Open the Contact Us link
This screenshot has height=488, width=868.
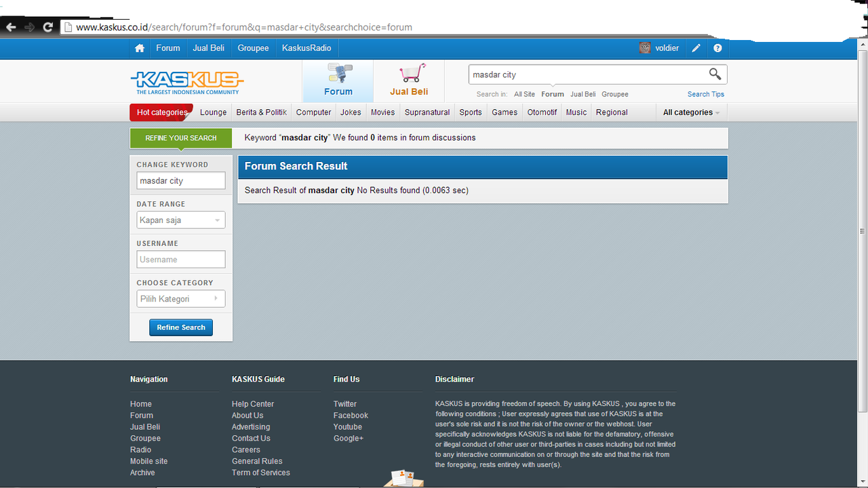(x=251, y=439)
